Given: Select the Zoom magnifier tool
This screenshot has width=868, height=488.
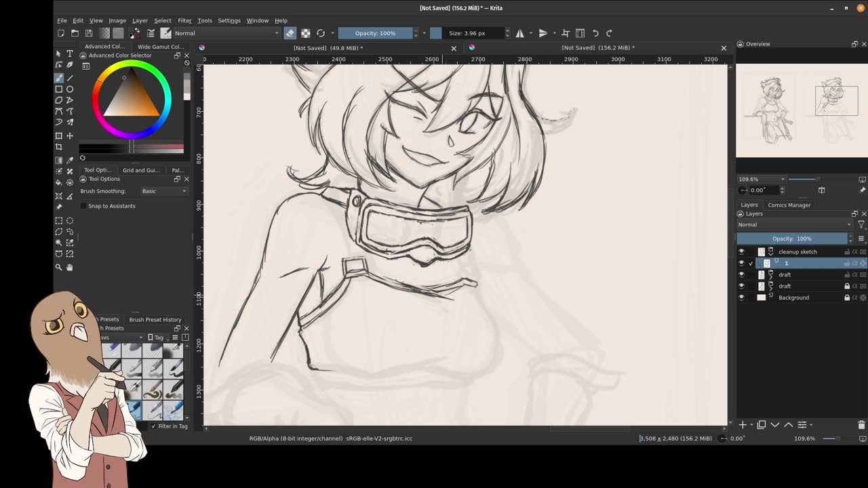Looking at the screenshot, I should [x=59, y=267].
